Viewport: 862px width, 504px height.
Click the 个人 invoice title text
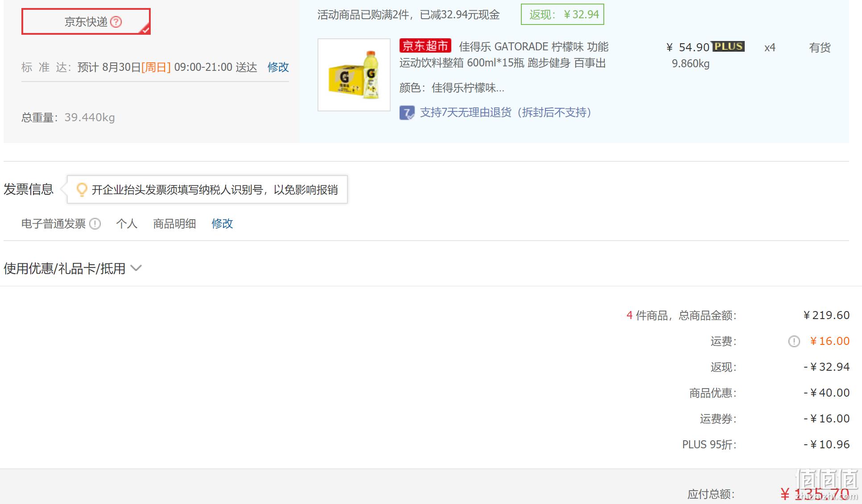(x=127, y=224)
